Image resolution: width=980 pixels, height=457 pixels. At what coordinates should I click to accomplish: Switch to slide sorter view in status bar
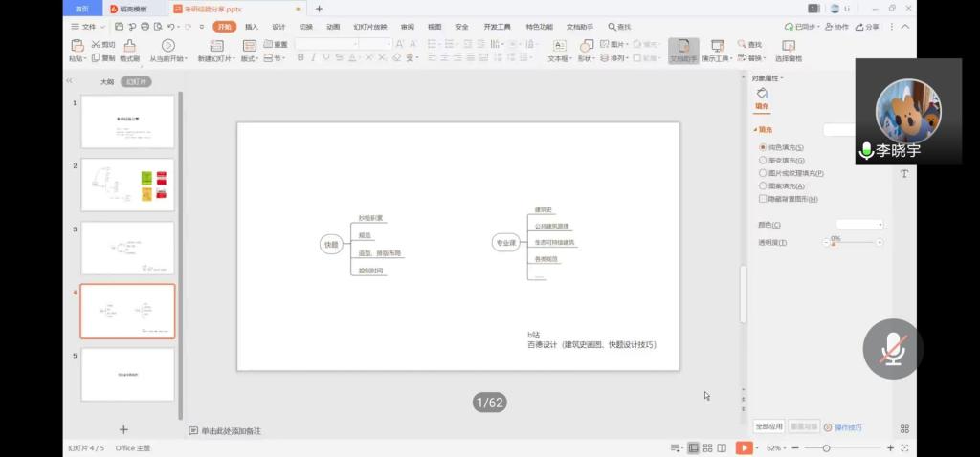click(x=708, y=447)
